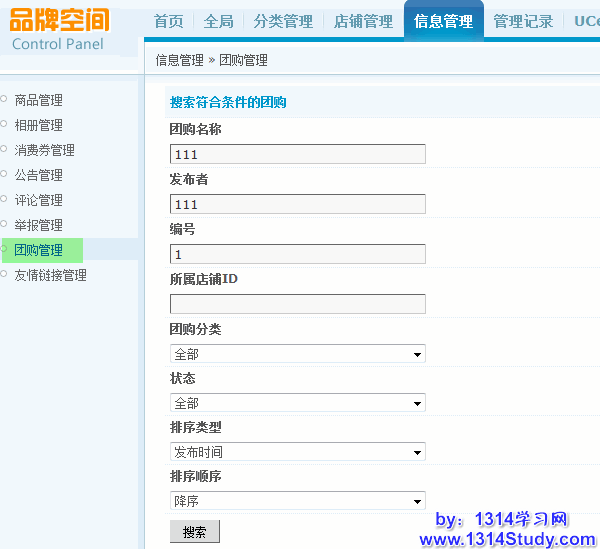Open the 分类管理 tab

tap(283, 21)
